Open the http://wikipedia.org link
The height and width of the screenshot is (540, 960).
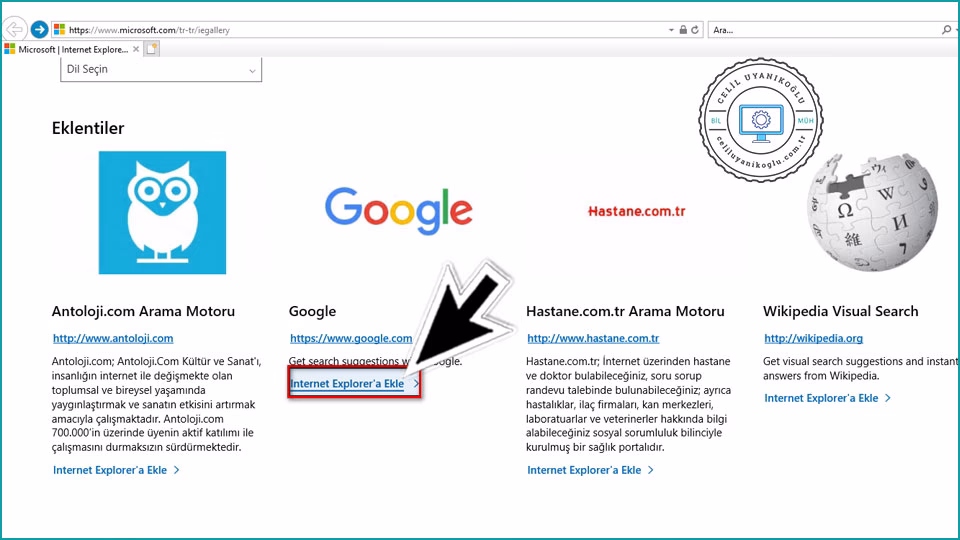click(x=814, y=338)
